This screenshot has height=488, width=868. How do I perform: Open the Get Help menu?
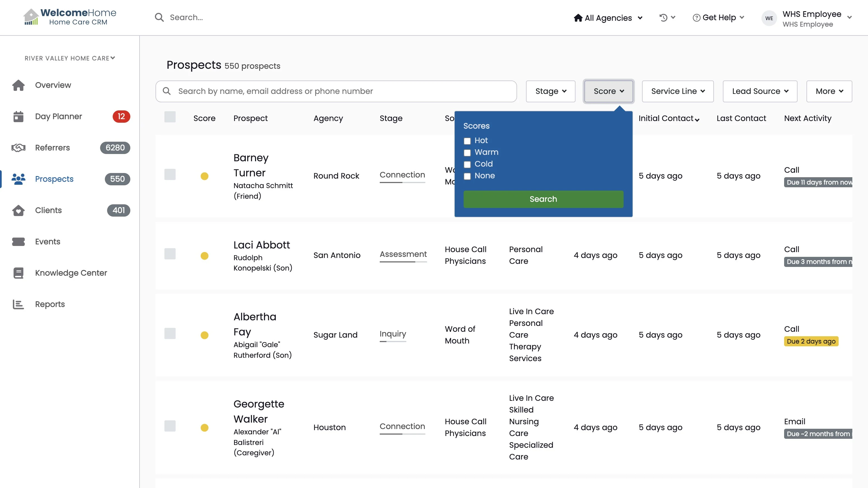coord(718,18)
